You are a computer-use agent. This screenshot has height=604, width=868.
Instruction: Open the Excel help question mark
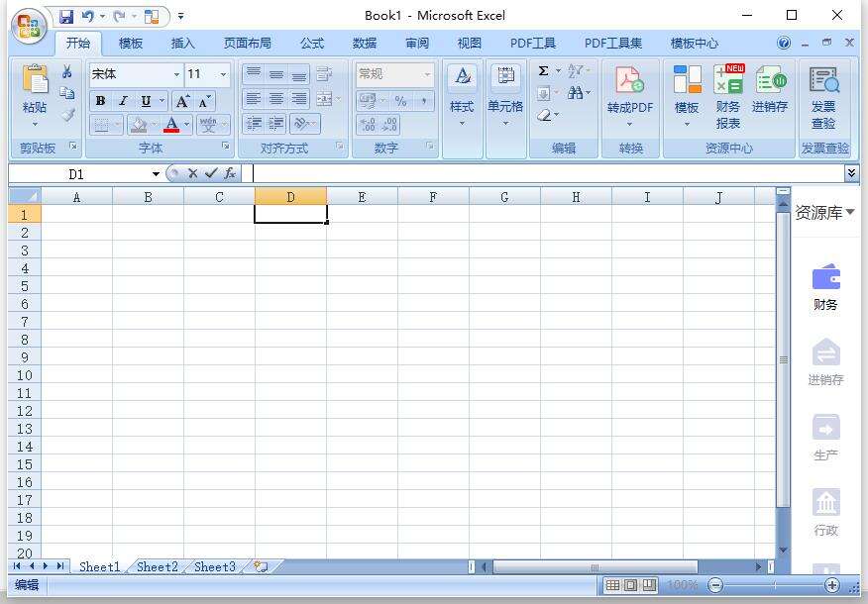tap(784, 43)
